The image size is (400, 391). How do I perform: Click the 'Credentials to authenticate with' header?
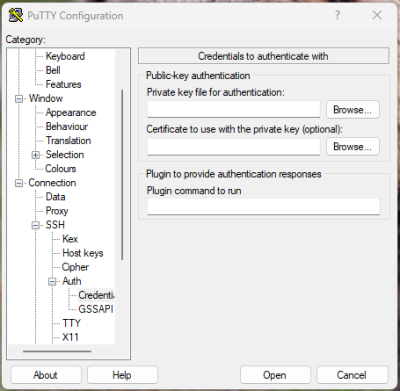click(263, 56)
